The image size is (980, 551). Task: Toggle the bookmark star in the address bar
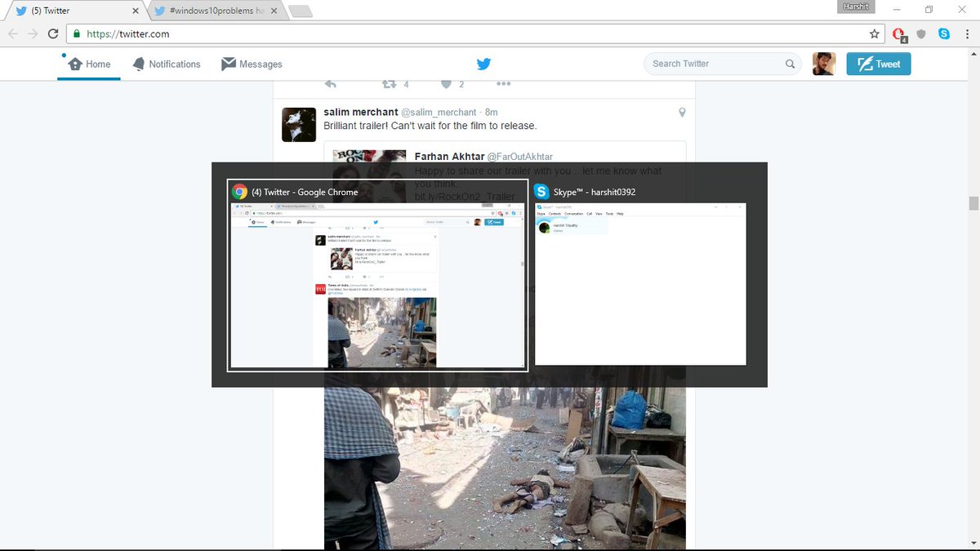coord(874,33)
